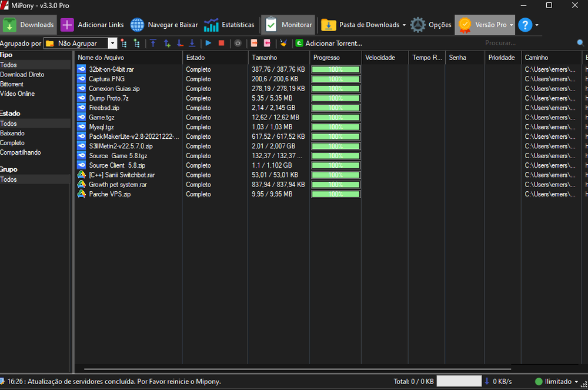
Task: Toggle the Monitorar clipboard monitor button
Action: [x=288, y=25]
